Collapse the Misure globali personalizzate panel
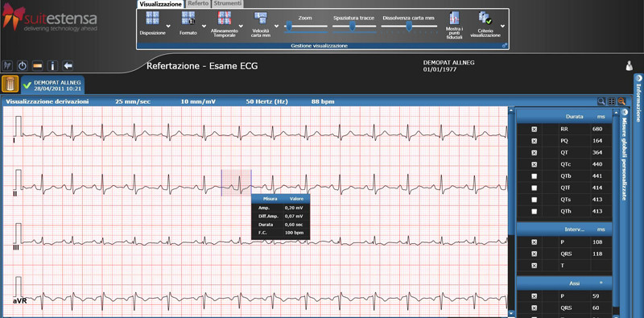 pyautogui.click(x=625, y=112)
